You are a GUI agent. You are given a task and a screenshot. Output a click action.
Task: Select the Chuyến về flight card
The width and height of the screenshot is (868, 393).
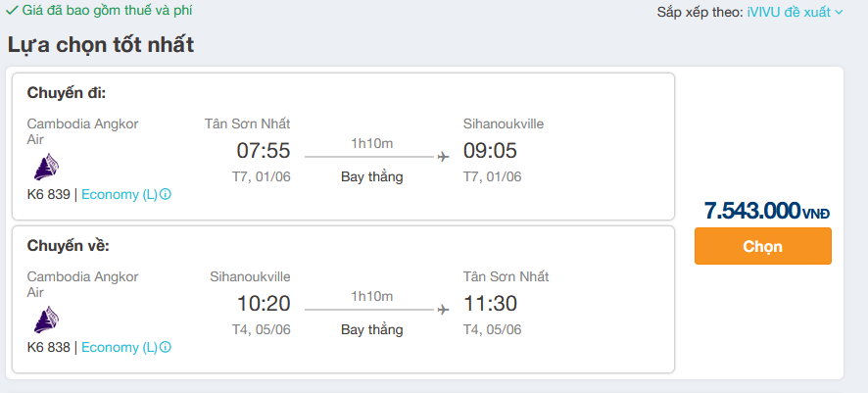(343, 300)
